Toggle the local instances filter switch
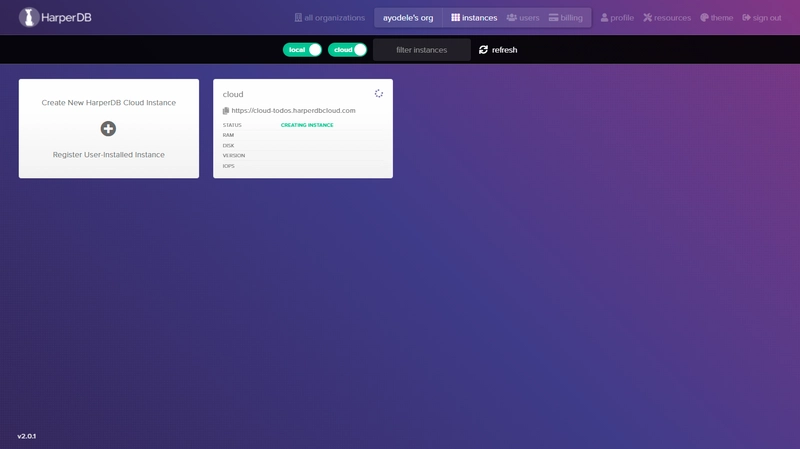The height and width of the screenshot is (449, 800). click(302, 49)
